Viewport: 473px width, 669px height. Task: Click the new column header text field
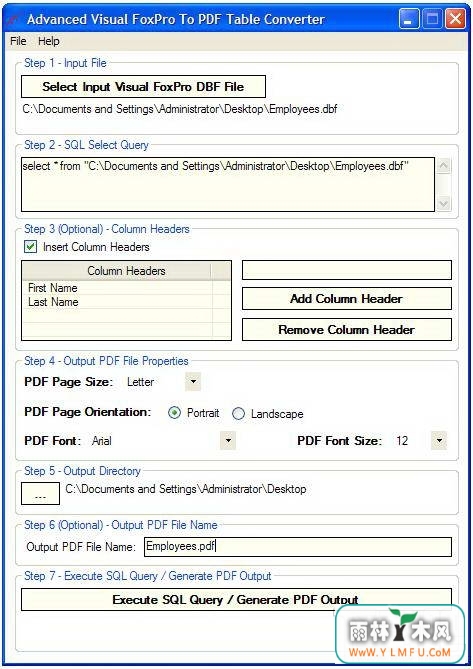click(x=347, y=270)
